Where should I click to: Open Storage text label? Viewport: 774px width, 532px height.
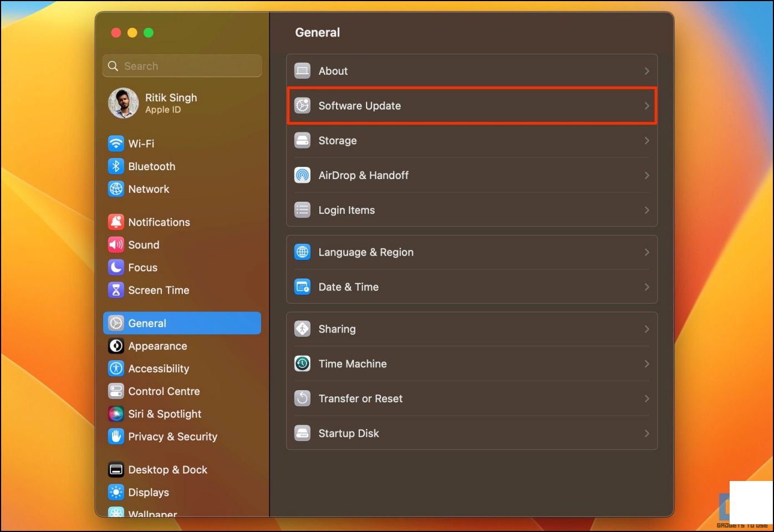point(338,141)
